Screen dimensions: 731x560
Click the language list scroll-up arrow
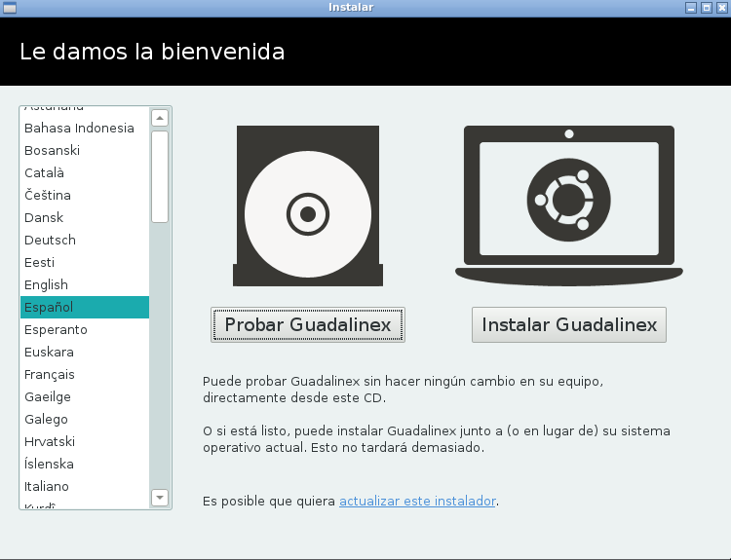160,118
